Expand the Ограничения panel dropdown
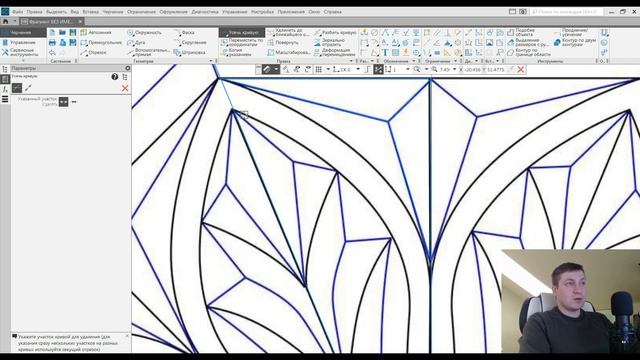This screenshot has width=640, height=360. pyautogui.click(x=456, y=61)
